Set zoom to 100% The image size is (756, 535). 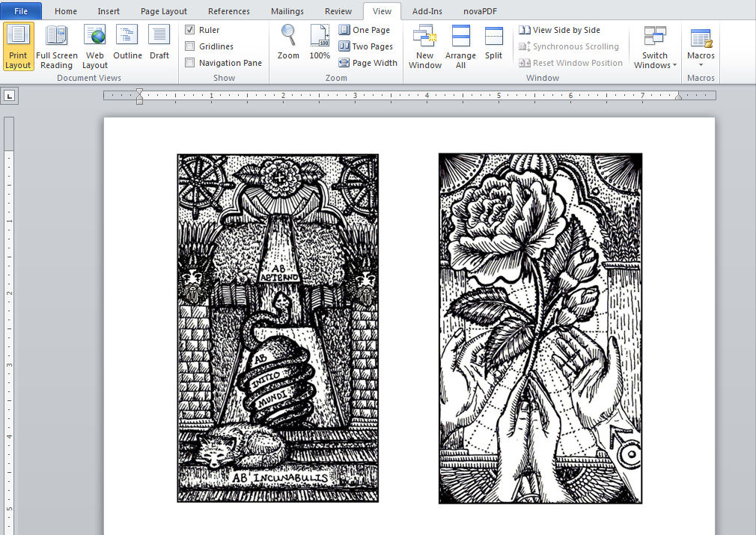[x=320, y=42]
